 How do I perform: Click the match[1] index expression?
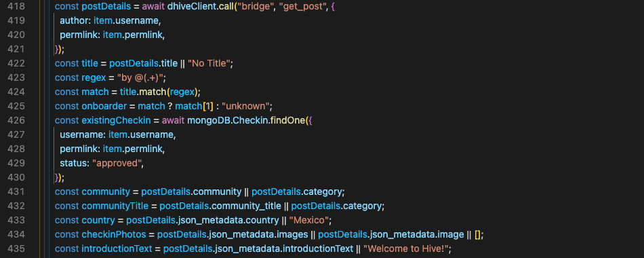pyautogui.click(x=195, y=106)
